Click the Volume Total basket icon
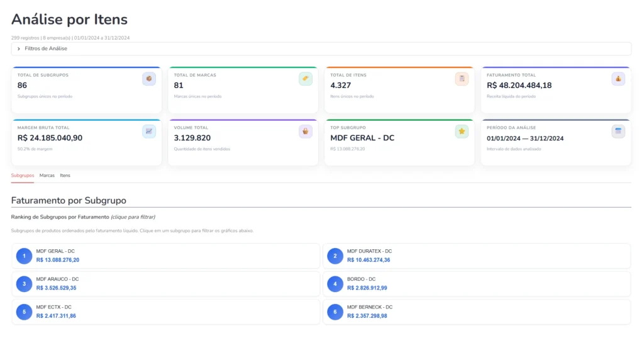 (x=305, y=132)
